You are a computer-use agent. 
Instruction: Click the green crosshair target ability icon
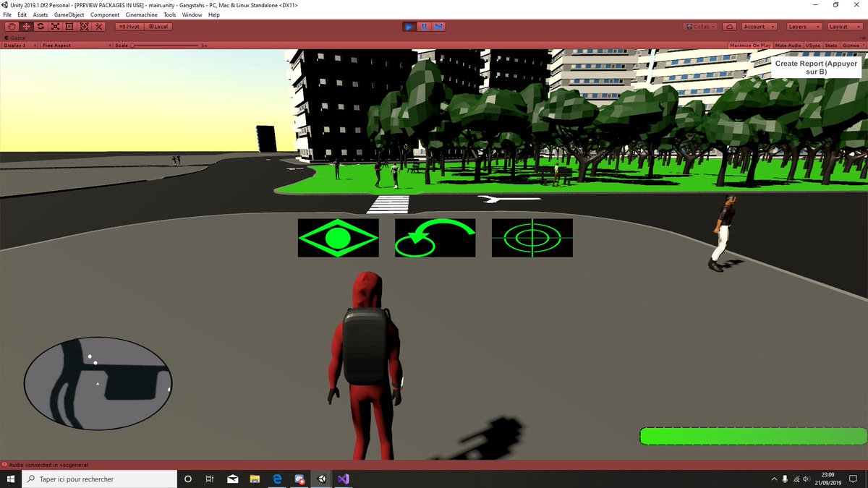532,238
